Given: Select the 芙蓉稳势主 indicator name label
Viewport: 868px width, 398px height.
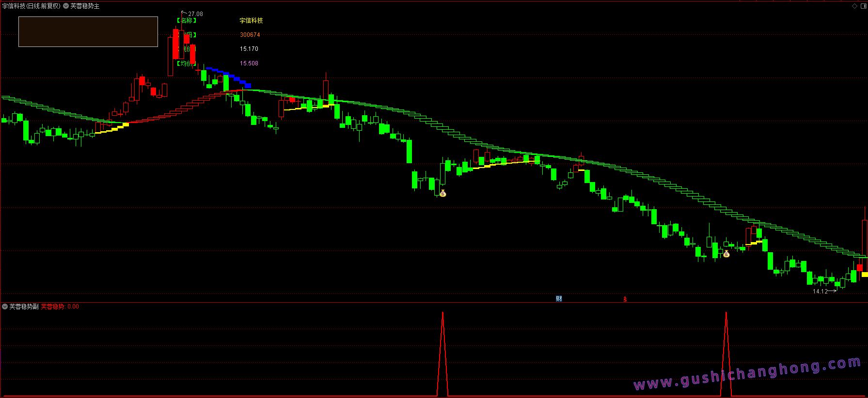Looking at the screenshot, I should 85,6.
